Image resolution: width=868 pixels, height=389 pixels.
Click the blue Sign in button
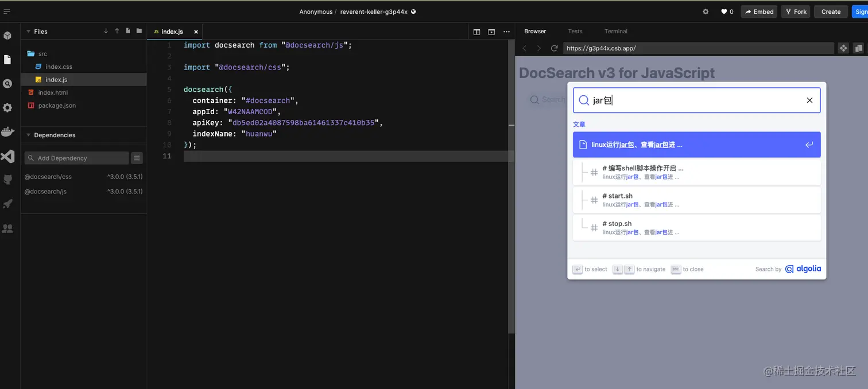click(x=859, y=11)
